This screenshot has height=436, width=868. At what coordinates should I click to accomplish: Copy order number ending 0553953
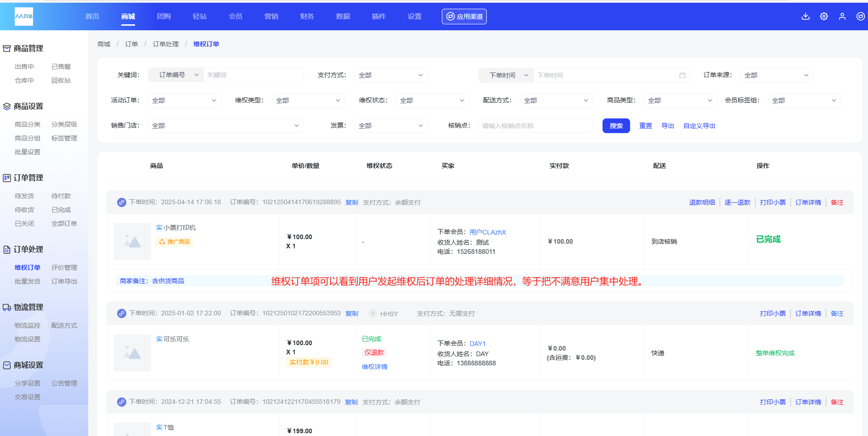[x=352, y=313]
